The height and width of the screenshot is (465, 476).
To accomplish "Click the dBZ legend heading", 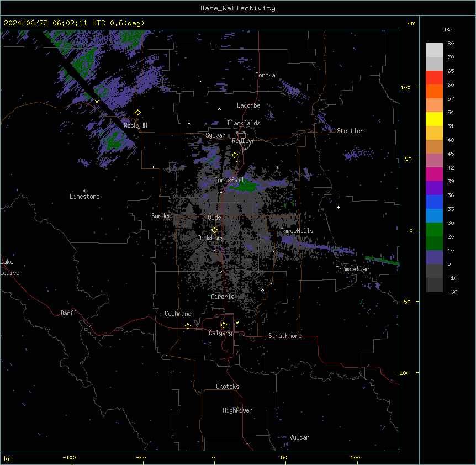I will pos(447,30).
